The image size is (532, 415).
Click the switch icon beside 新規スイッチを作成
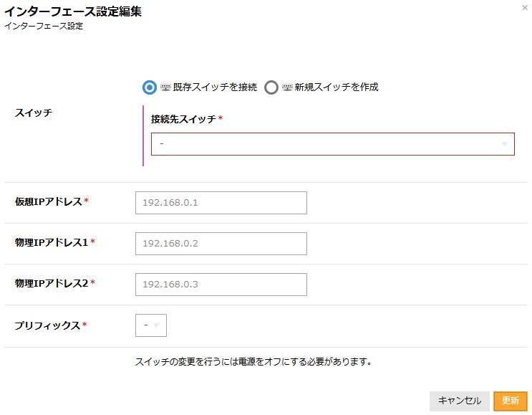pyautogui.click(x=287, y=87)
